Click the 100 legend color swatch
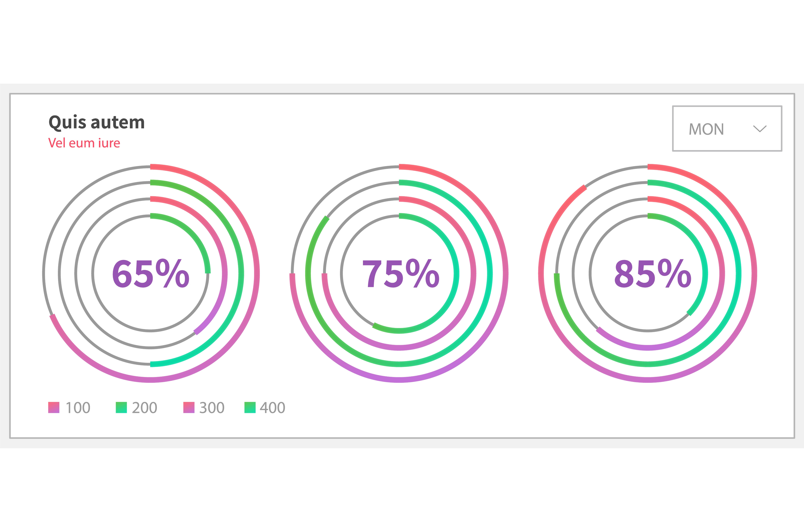Screen dimensions: 804x532 click(54, 407)
